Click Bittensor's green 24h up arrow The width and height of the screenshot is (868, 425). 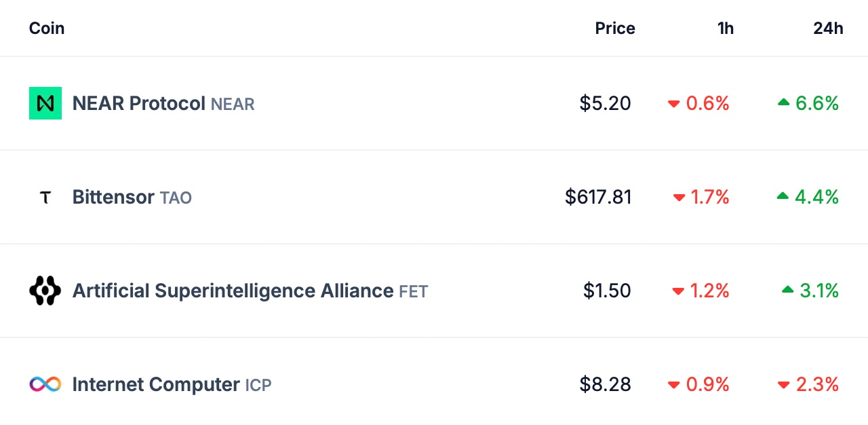click(x=783, y=196)
